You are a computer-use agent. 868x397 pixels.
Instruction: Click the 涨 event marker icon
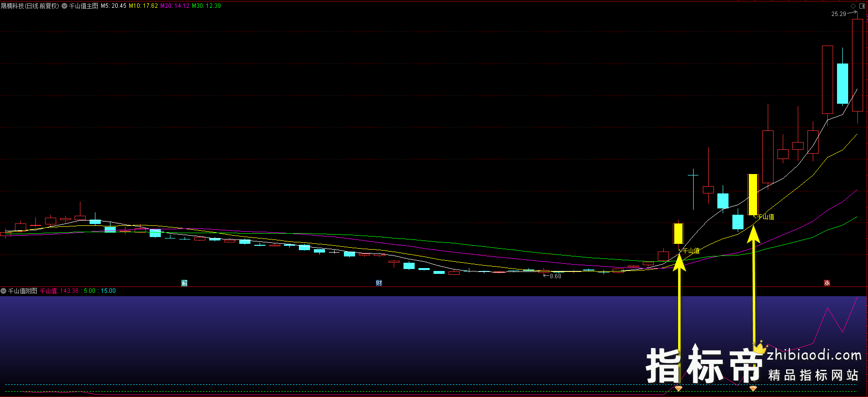point(827,283)
